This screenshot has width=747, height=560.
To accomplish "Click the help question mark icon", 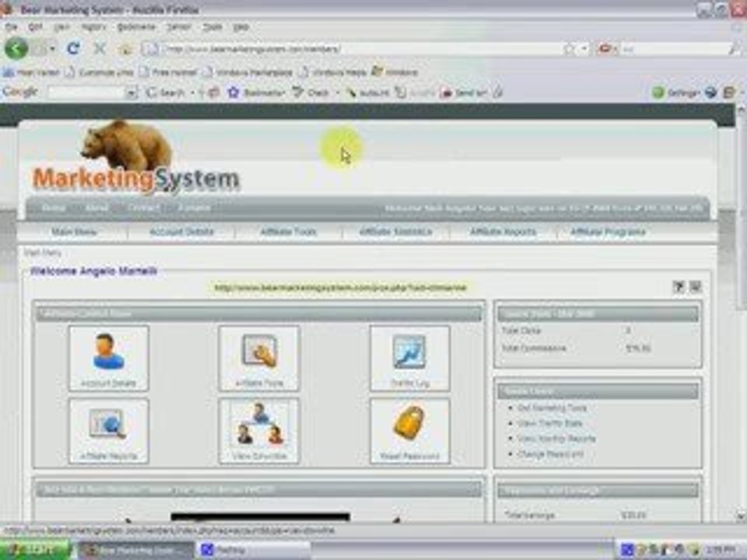I will (x=679, y=287).
